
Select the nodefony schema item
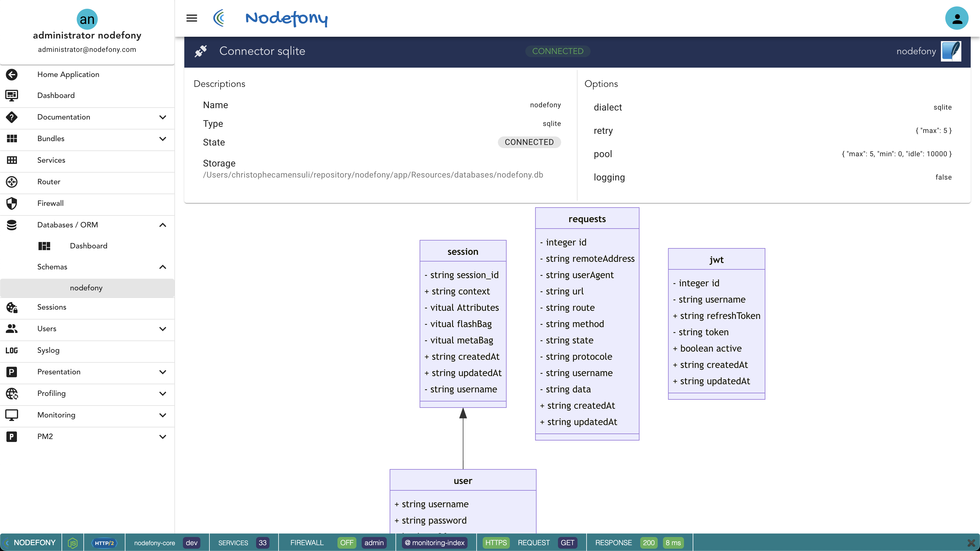pyautogui.click(x=86, y=288)
